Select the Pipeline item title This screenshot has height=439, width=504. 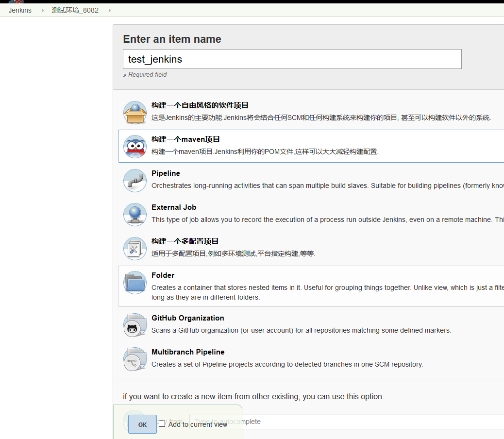point(166,173)
